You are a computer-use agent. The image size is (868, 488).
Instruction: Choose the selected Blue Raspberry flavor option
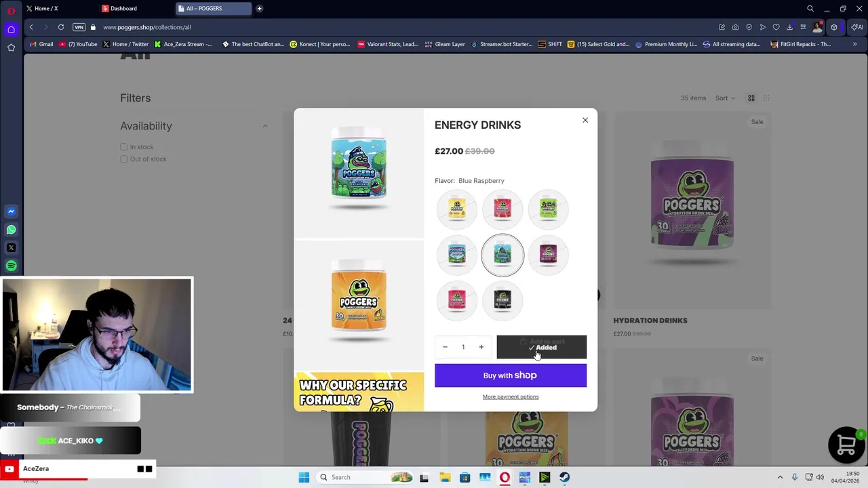502,254
